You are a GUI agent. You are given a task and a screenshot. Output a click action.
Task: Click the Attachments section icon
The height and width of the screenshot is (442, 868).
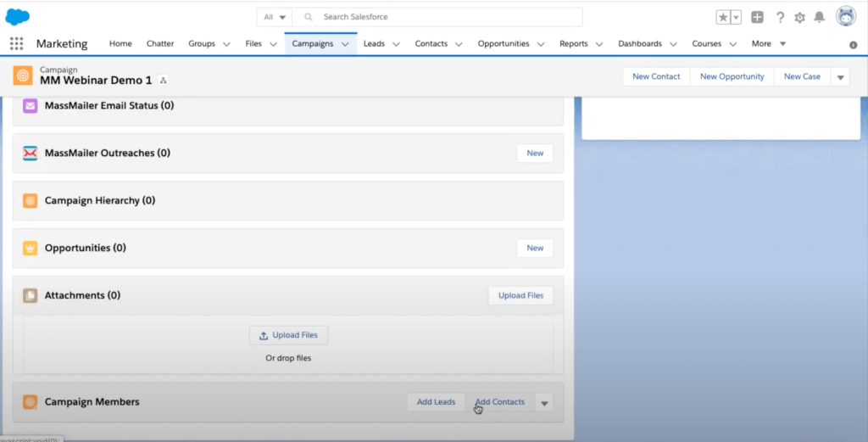(30, 295)
